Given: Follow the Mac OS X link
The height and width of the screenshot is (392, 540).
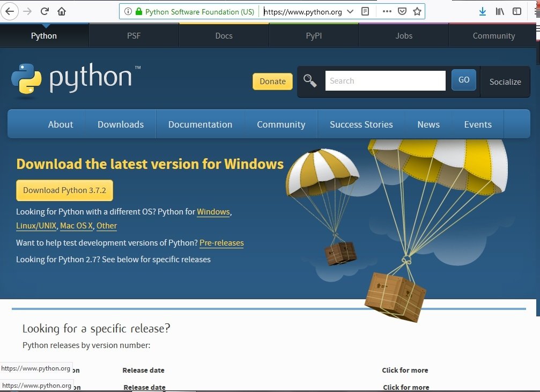Looking at the screenshot, I should pyautogui.click(x=77, y=226).
